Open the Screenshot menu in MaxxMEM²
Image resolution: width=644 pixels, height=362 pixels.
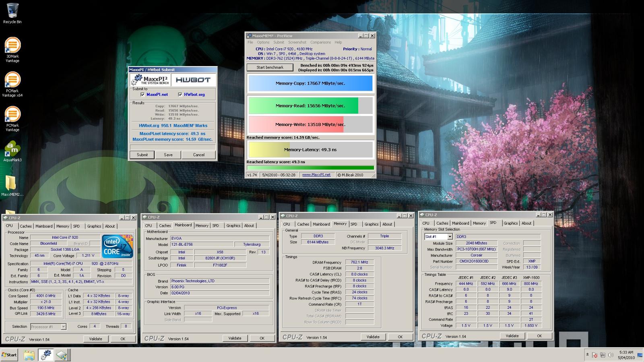tap(297, 42)
